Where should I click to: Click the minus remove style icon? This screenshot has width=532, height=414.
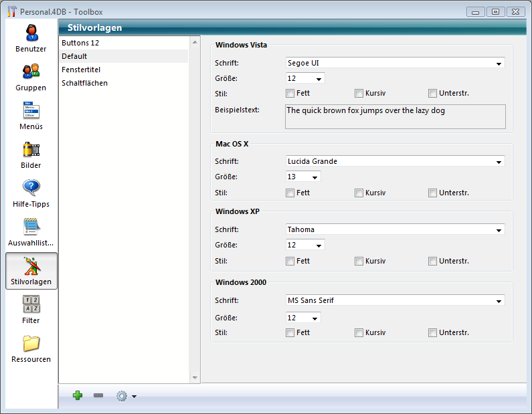[x=98, y=396]
